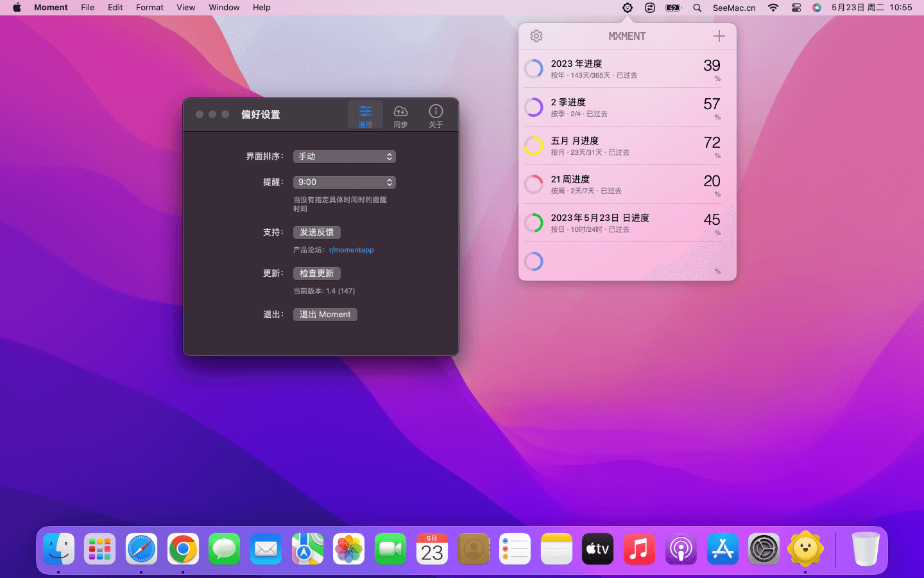The image size is (924, 578).
Task: Open the Window menu
Action: point(224,8)
